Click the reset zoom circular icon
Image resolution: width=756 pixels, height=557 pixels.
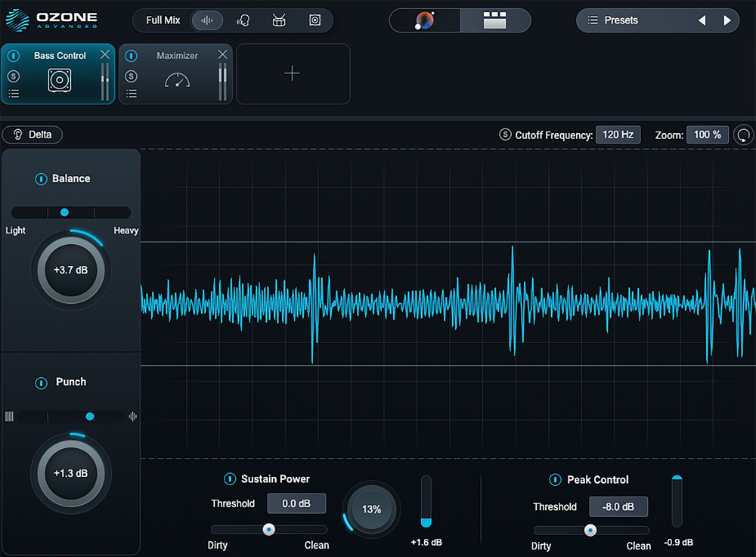pyautogui.click(x=744, y=135)
